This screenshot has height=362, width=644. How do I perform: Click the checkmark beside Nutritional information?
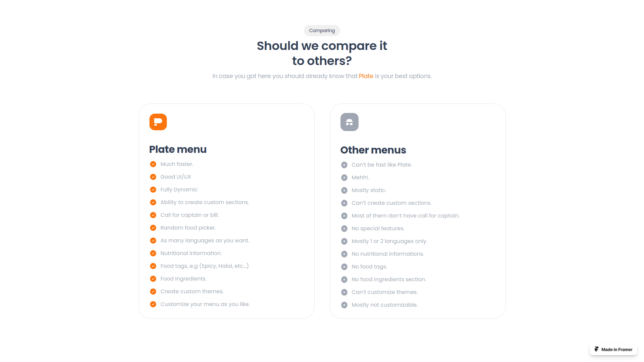click(153, 253)
